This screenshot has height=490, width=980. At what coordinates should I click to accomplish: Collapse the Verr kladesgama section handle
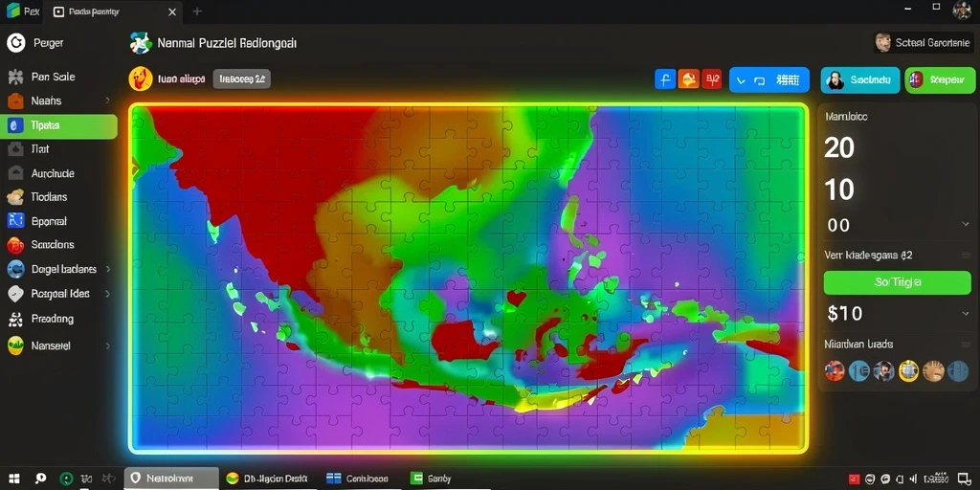(x=965, y=255)
